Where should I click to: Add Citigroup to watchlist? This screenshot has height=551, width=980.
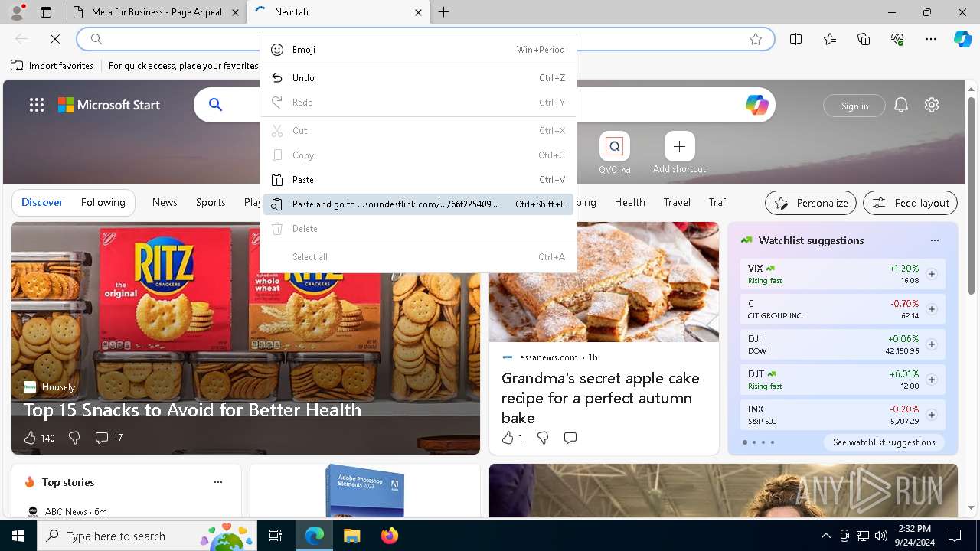pos(932,309)
